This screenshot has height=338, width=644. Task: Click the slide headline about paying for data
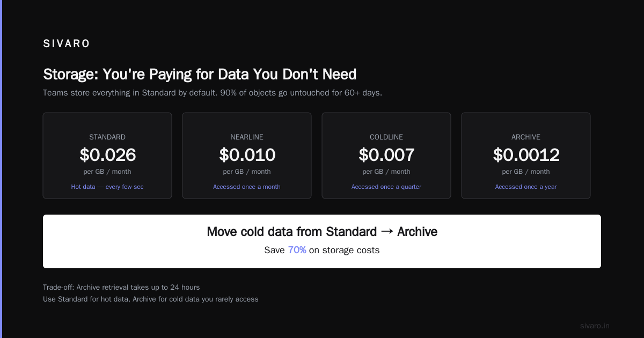pos(200,74)
